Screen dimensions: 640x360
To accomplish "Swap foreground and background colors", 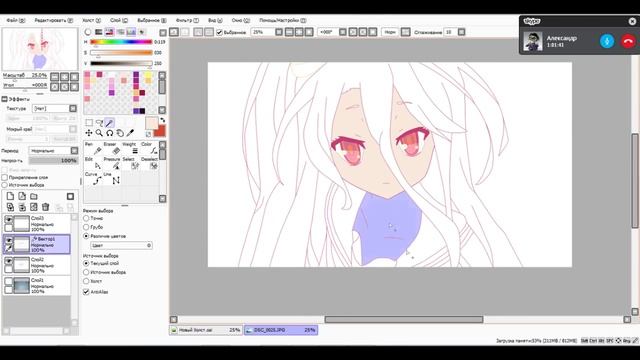I will [x=162, y=120].
